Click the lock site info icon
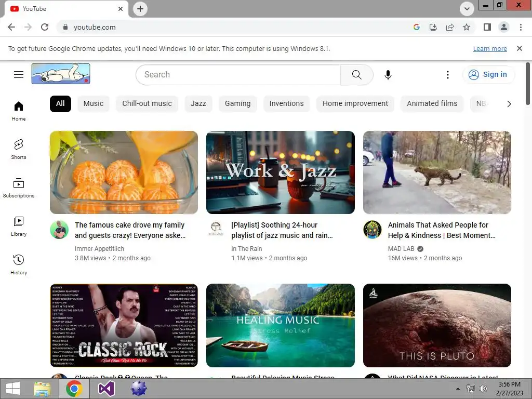Screen dimensions: 532x399 pyautogui.click(x=65, y=27)
